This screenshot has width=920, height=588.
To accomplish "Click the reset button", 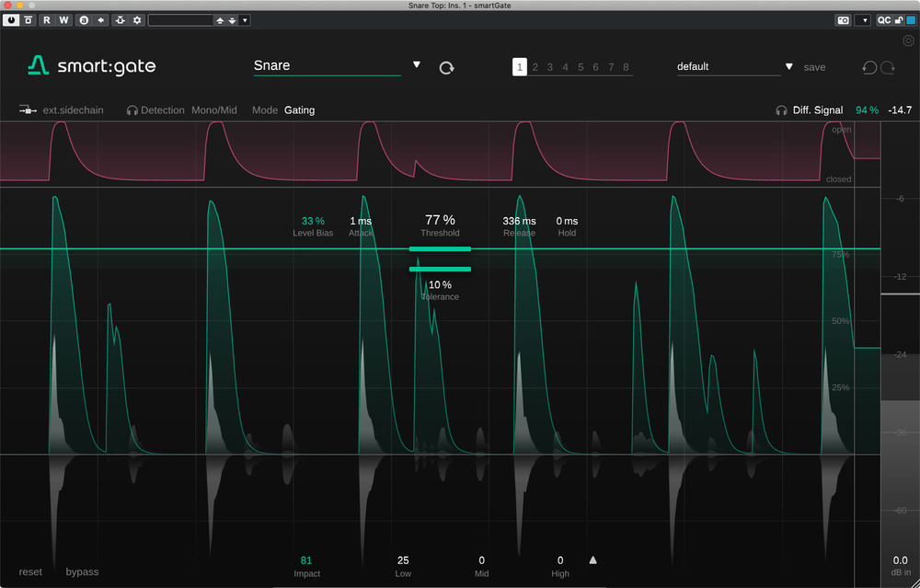I will (x=30, y=571).
